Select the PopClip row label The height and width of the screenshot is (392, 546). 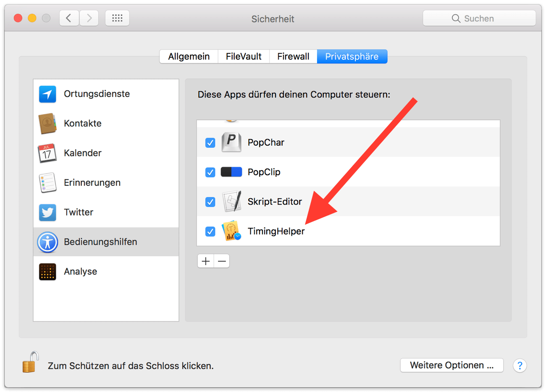(264, 172)
